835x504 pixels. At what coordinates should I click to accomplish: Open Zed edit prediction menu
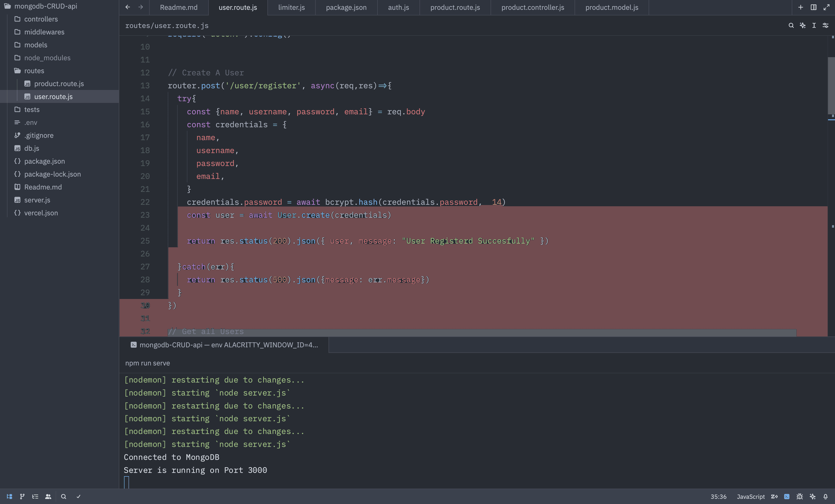pos(774,497)
